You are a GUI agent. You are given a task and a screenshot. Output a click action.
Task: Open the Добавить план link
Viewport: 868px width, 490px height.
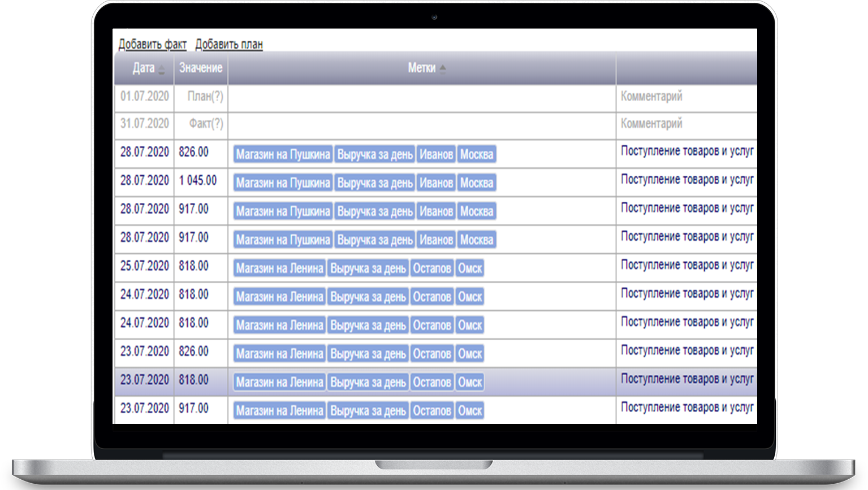tap(229, 44)
